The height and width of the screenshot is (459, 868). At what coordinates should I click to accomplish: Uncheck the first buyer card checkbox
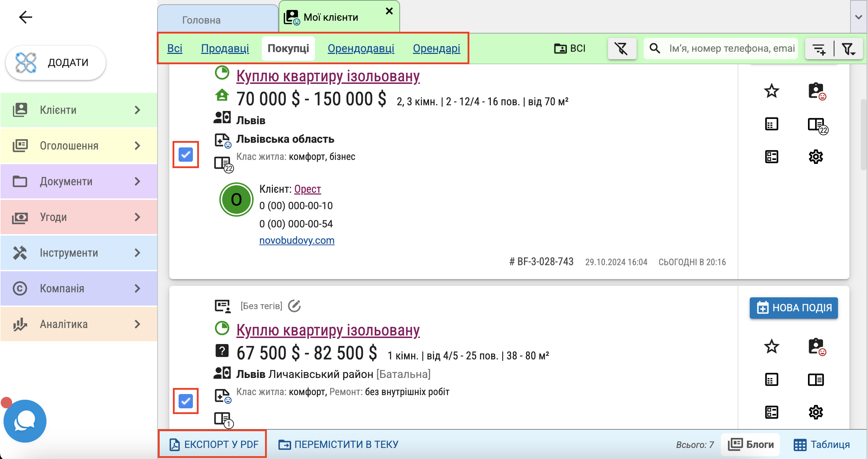[186, 155]
